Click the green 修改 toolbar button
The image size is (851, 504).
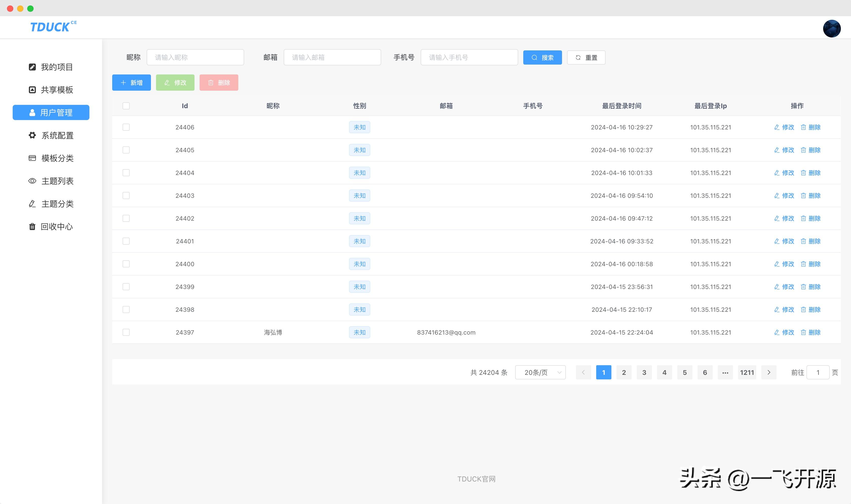click(x=175, y=83)
